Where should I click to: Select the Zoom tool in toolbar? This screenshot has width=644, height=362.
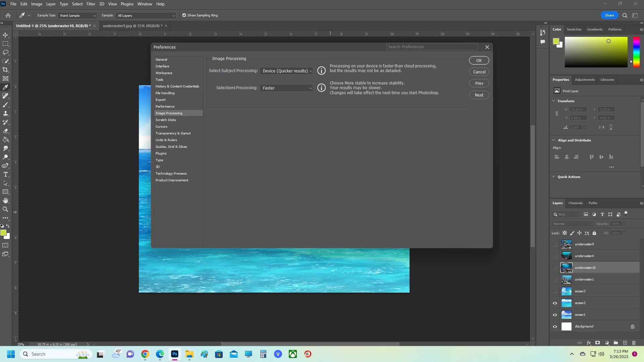[x=6, y=209]
